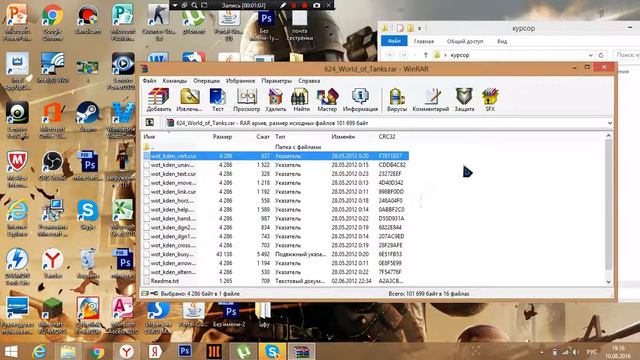This screenshot has height=360, width=640.
Task: Switch to Главная tab in Explorer window
Action: point(424,41)
